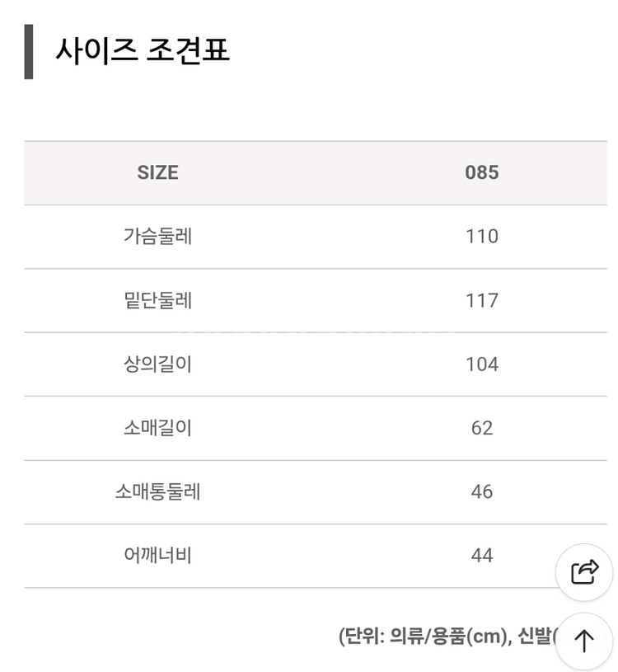The image size is (618, 672).
Task: Select the 소매통둘레 row label
Action: (157, 490)
